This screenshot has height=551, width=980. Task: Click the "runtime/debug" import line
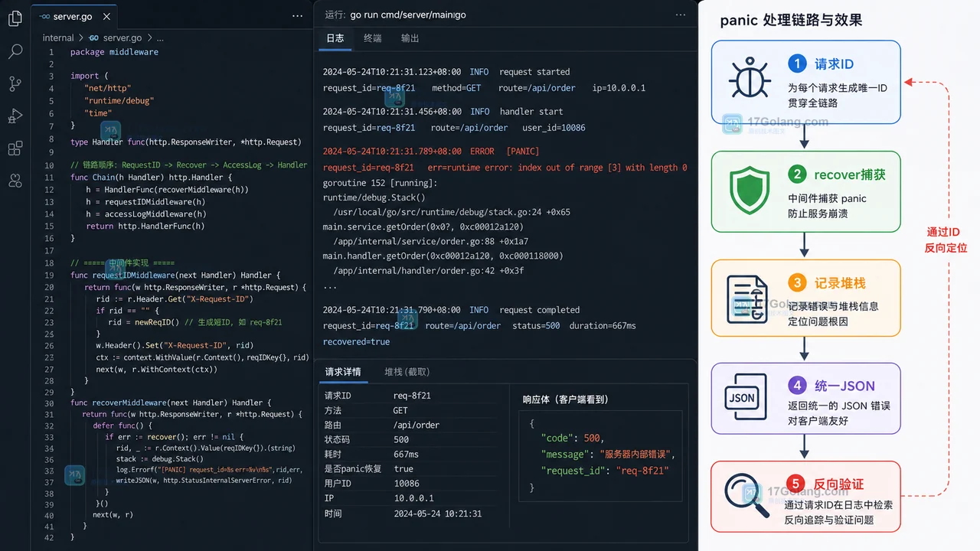[x=119, y=100]
